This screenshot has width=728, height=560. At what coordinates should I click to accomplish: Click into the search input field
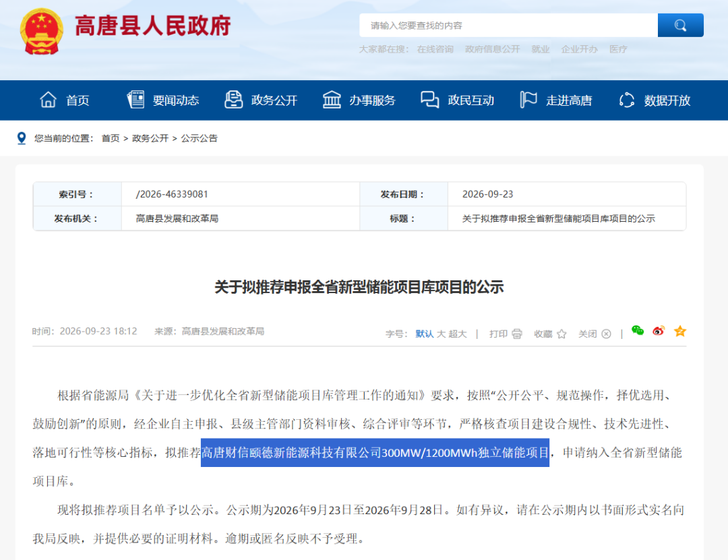(508, 25)
